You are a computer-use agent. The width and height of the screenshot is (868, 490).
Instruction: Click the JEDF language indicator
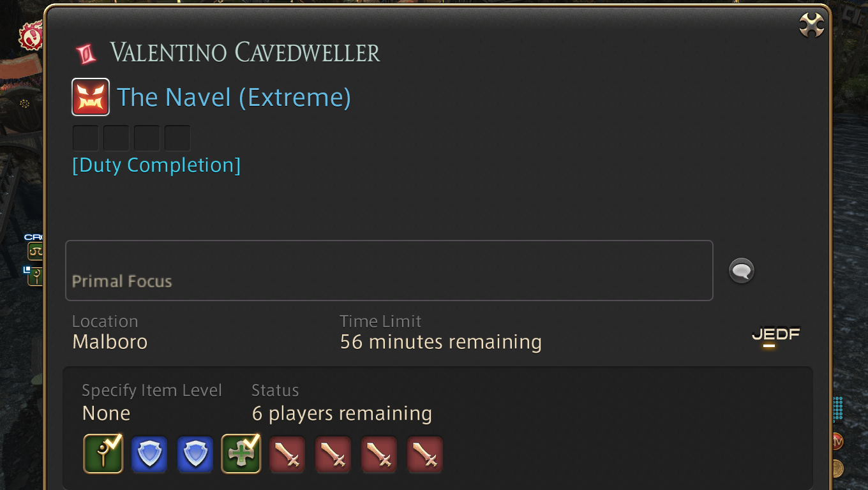click(775, 335)
